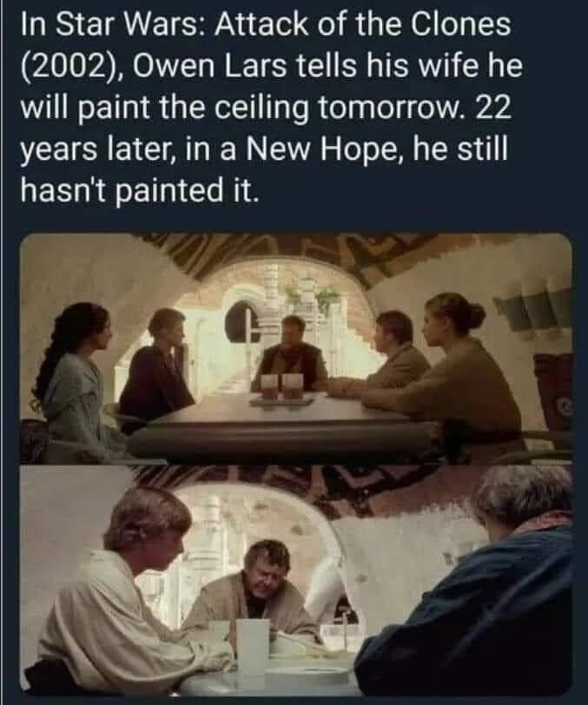Click the man seated at center of top image
Image resolution: width=588 pixels, height=705 pixels.
289,353
